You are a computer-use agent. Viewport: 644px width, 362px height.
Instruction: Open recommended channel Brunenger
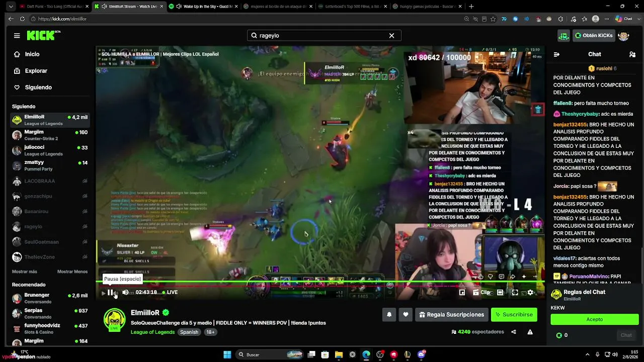pyautogui.click(x=50, y=298)
